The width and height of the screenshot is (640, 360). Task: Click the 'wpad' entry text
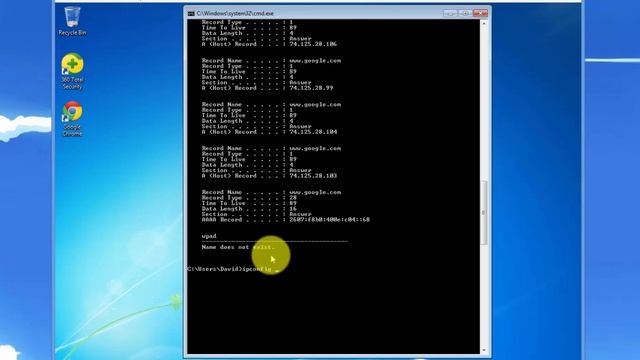[209, 236]
